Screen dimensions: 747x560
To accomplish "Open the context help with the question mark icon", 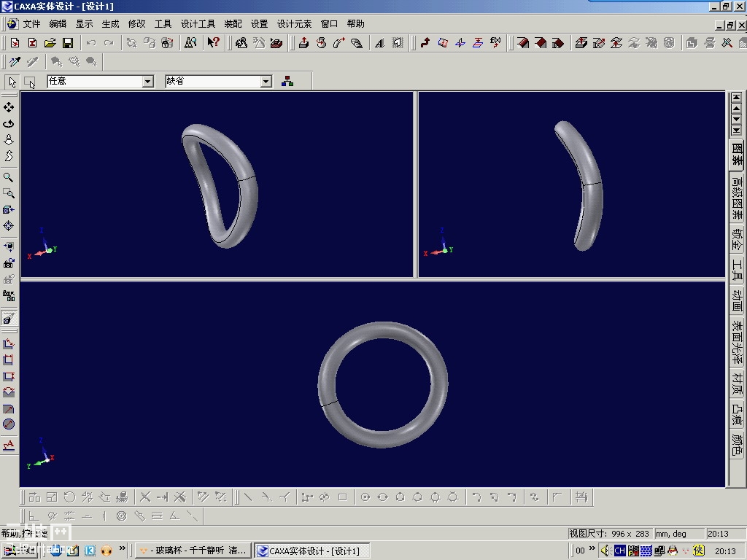I will click(212, 42).
